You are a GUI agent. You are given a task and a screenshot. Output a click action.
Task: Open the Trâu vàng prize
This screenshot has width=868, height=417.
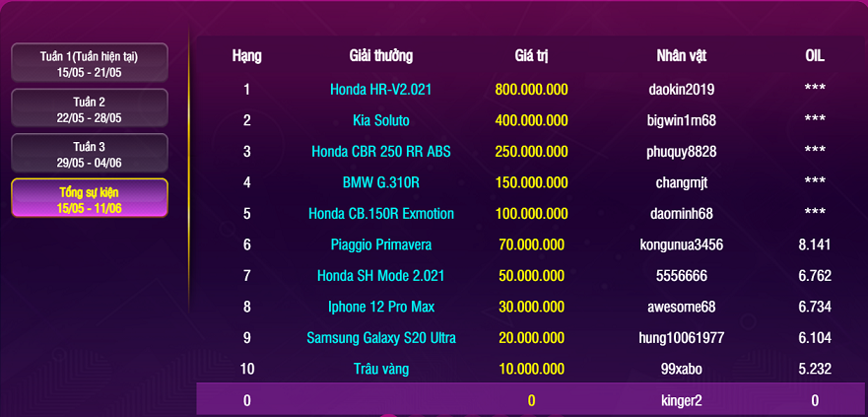380,369
